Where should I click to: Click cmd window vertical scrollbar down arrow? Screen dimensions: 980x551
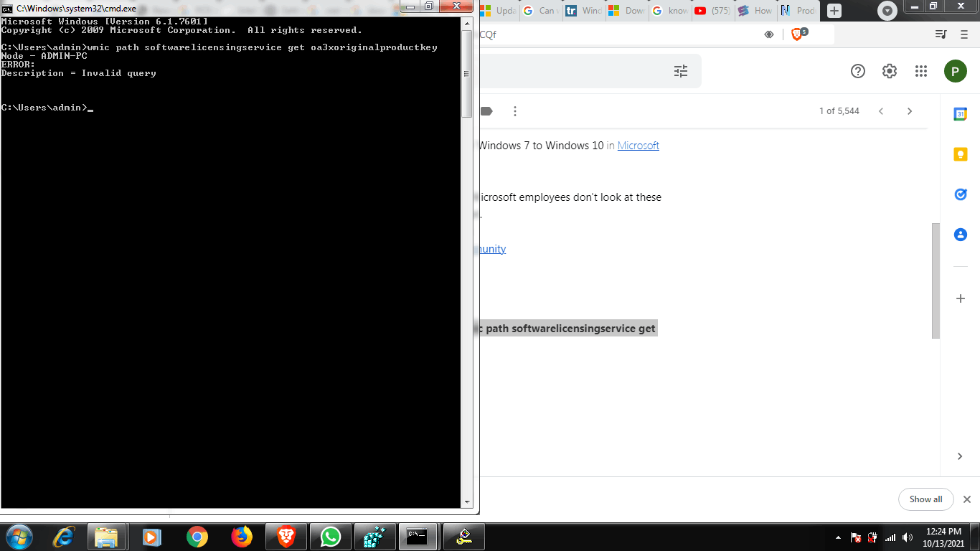click(x=467, y=503)
